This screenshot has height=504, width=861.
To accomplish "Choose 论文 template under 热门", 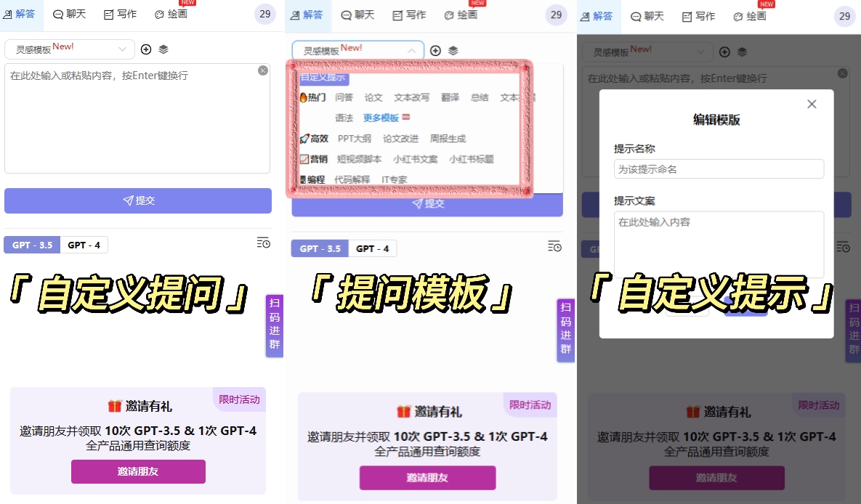I will pyautogui.click(x=373, y=97).
